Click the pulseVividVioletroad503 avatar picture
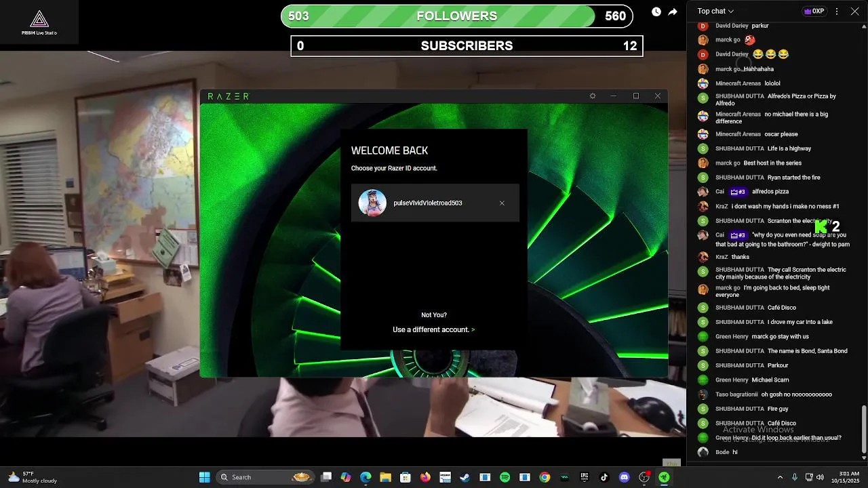Screen dimensions: 868x488 coord(372,203)
